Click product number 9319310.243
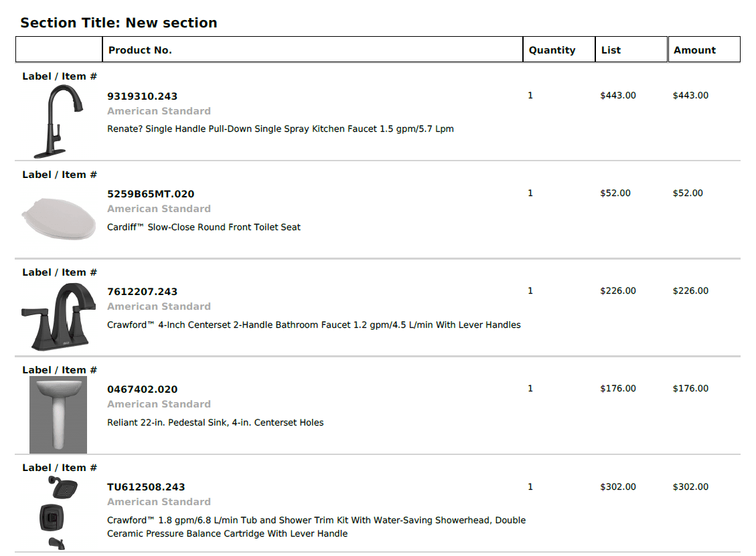 click(142, 96)
